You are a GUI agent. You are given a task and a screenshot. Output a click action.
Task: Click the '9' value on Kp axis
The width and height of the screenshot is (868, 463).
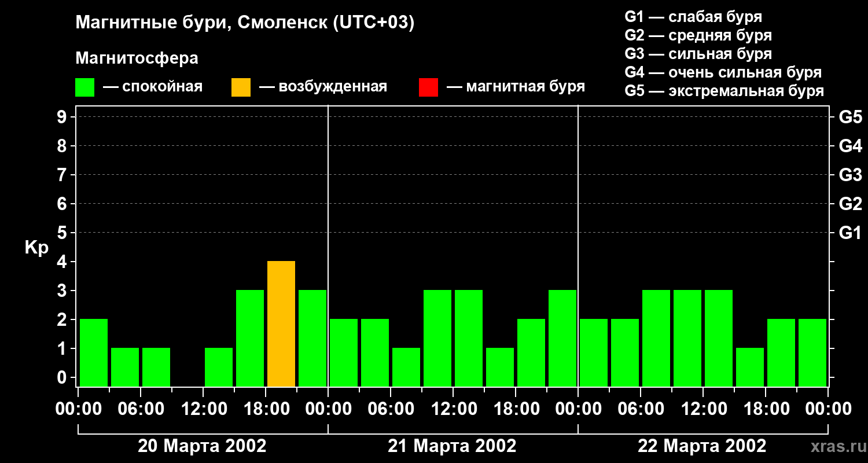click(x=62, y=117)
